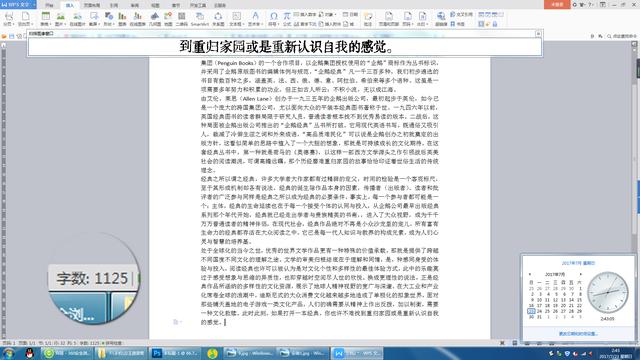
Task: Toggle 拼写检查 spell check in status bar
Action: pyautogui.click(x=112, y=343)
